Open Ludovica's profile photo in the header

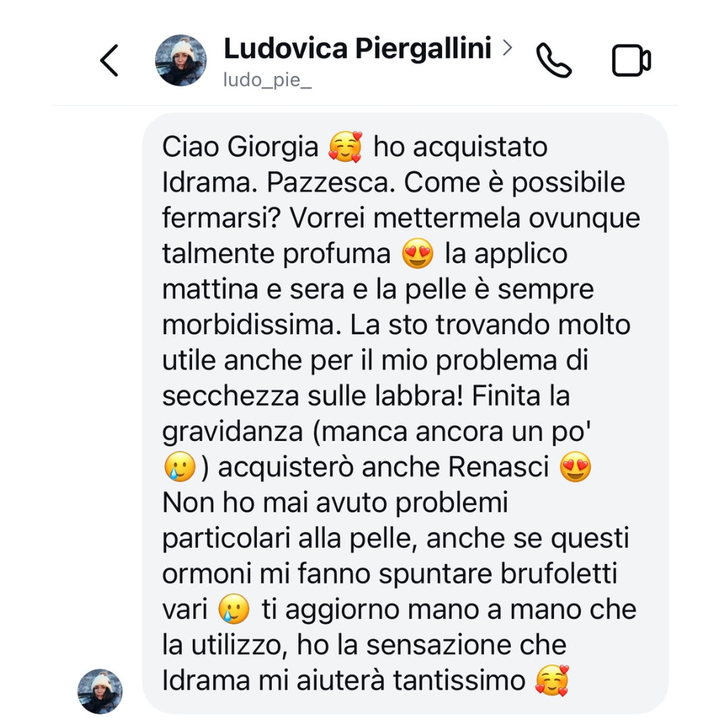(x=181, y=61)
